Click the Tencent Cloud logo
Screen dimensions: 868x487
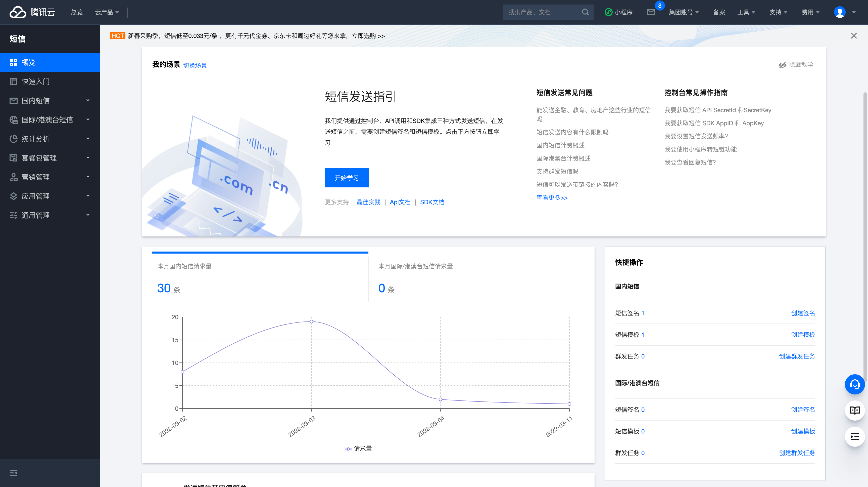point(32,12)
